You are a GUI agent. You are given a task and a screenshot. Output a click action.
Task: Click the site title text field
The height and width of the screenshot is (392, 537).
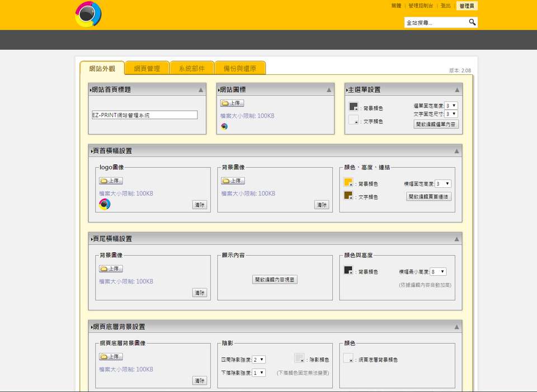(x=144, y=115)
